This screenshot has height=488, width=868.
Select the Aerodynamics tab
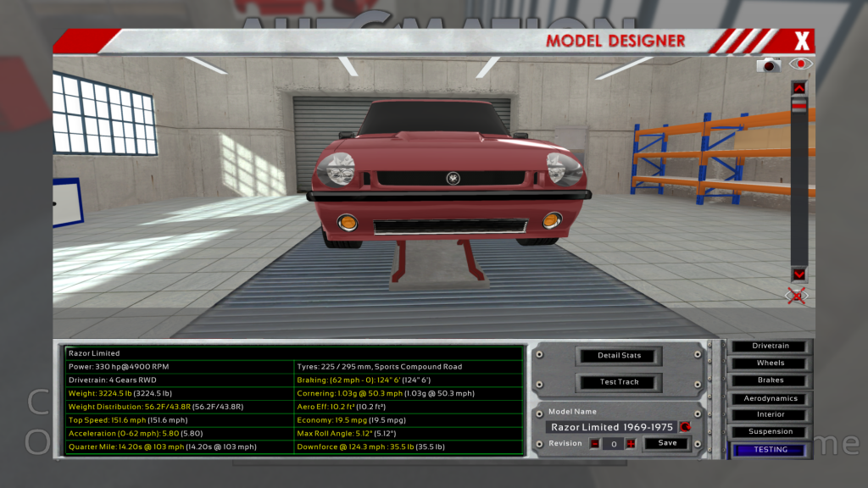(x=771, y=398)
